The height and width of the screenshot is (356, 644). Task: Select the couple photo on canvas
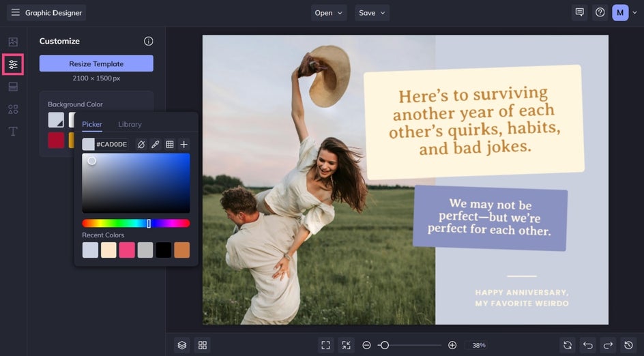click(319, 180)
